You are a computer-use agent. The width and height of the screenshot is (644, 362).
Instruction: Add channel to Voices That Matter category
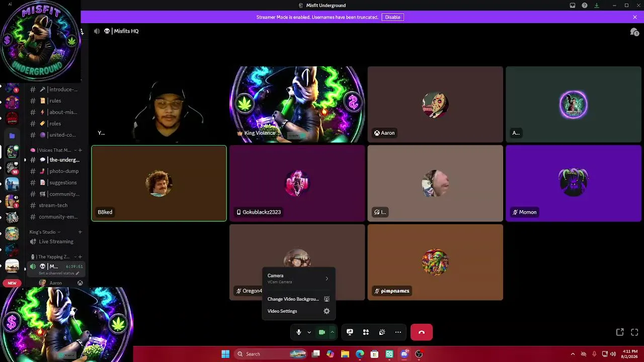[x=80, y=150]
